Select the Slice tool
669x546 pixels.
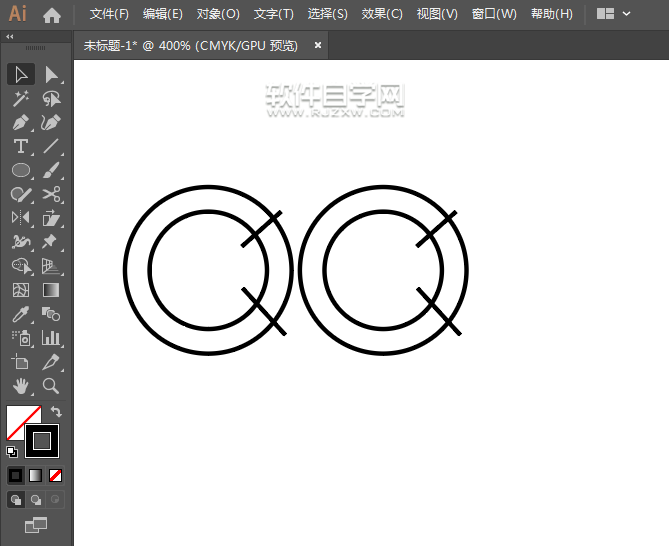(51, 362)
